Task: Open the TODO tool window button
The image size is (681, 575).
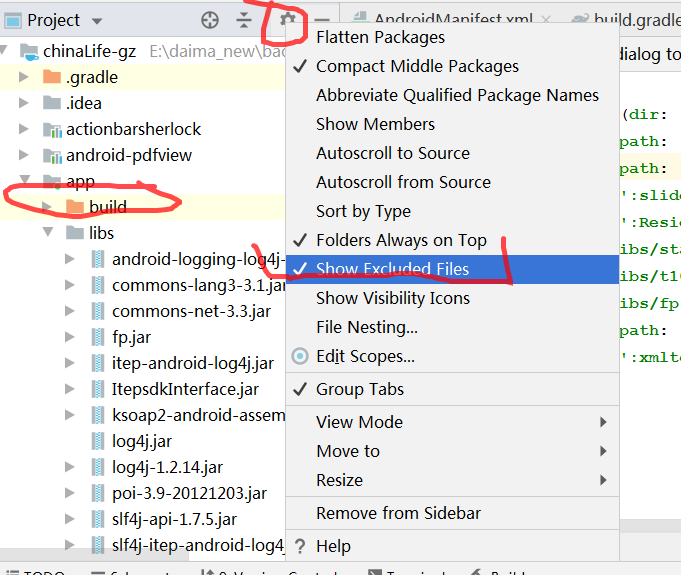Action: (36, 572)
